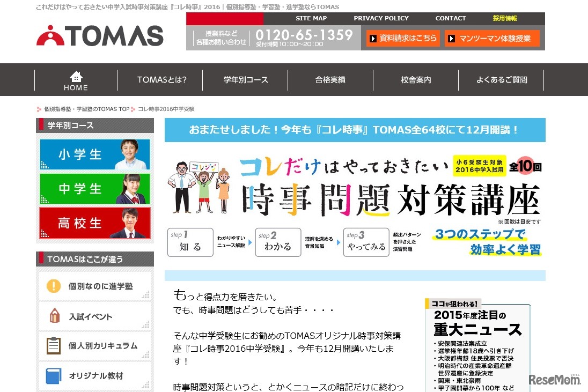View the 合格実績 navigation item
Image resolution: width=588 pixels, height=392 pixels.
[x=330, y=79]
